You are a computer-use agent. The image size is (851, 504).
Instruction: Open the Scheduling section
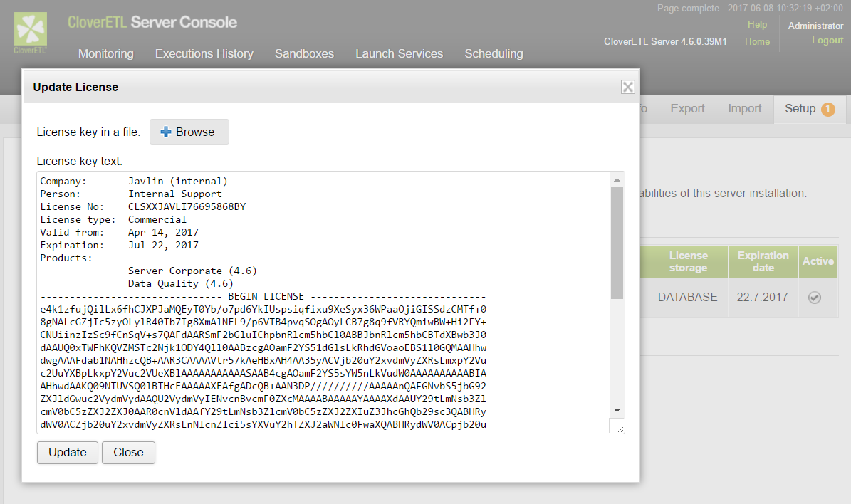(x=494, y=53)
